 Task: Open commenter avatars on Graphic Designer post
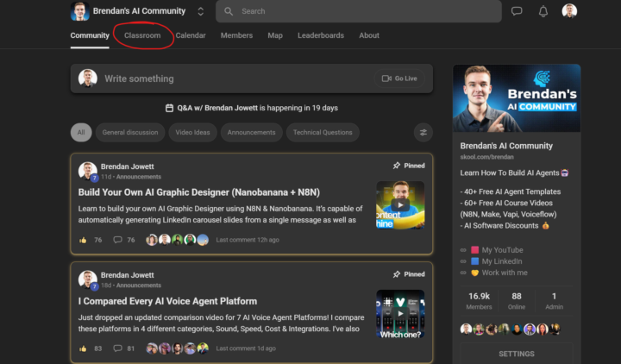point(177,240)
